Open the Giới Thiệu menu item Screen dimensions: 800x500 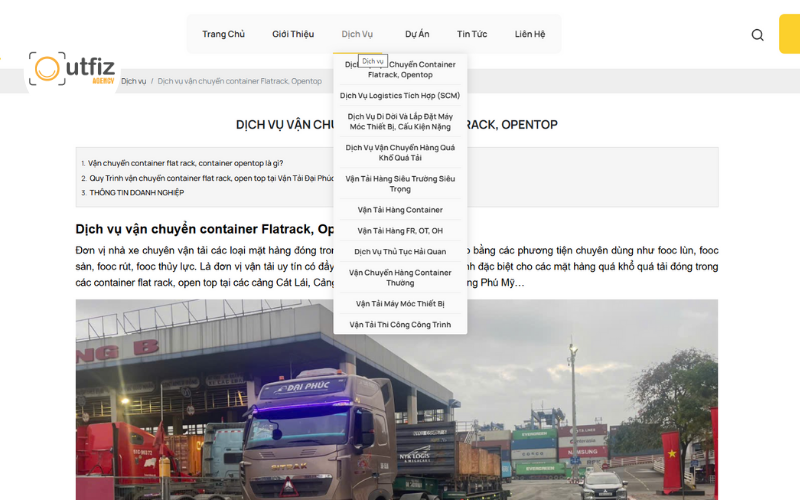pos(293,34)
